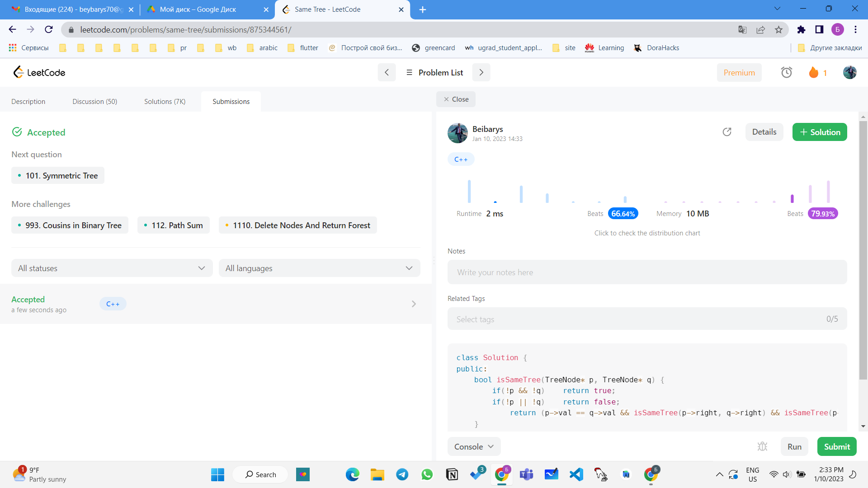The width and height of the screenshot is (868, 488).
Task: Go to next problem arrow
Action: coord(481,72)
